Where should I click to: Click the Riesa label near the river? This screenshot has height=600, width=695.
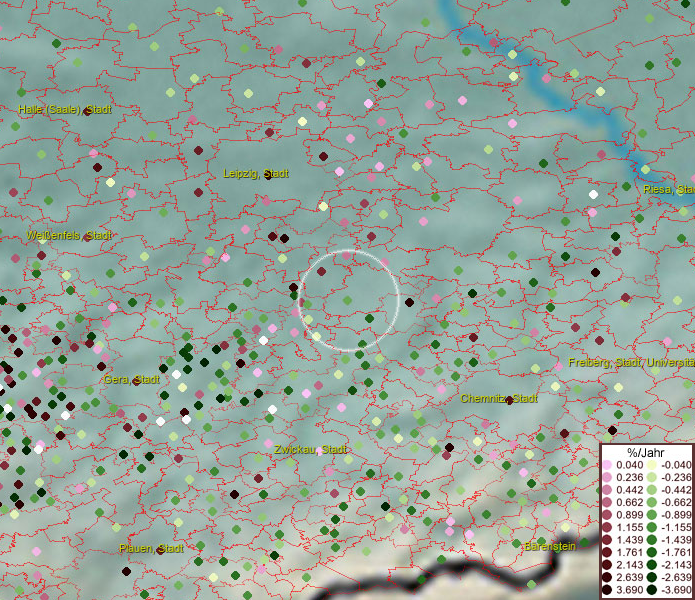pos(669,189)
